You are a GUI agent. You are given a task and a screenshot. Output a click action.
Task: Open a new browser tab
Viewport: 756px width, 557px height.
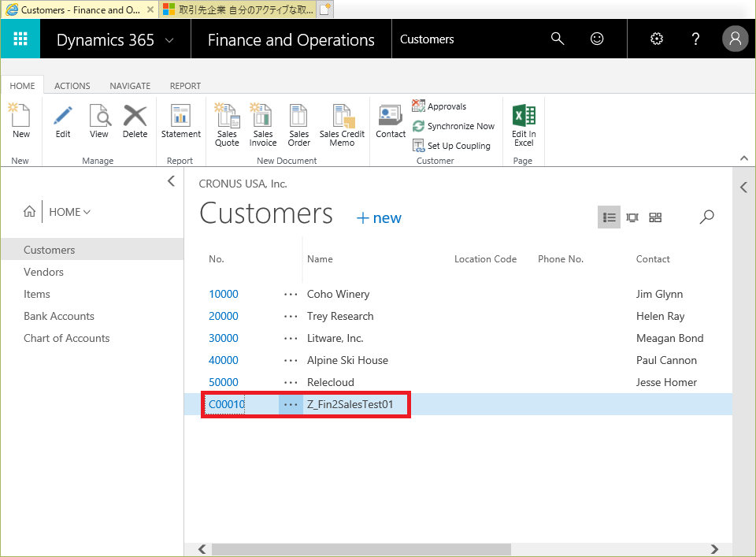pyautogui.click(x=325, y=9)
